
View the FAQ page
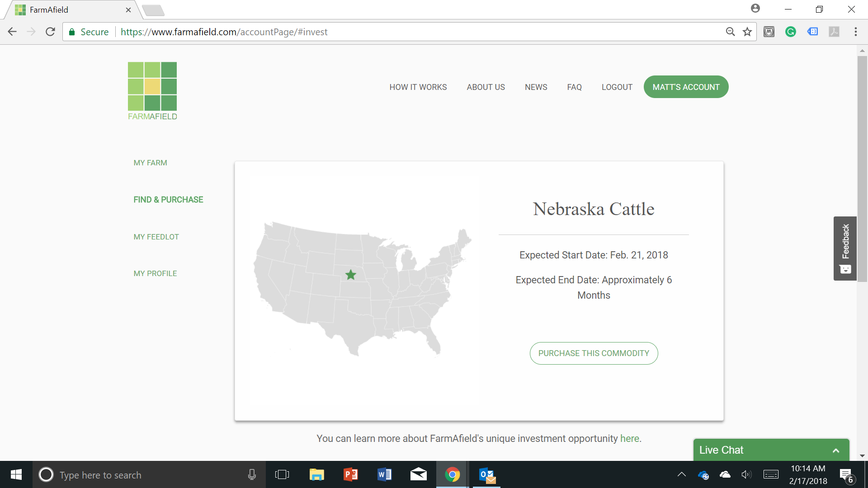[575, 87]
